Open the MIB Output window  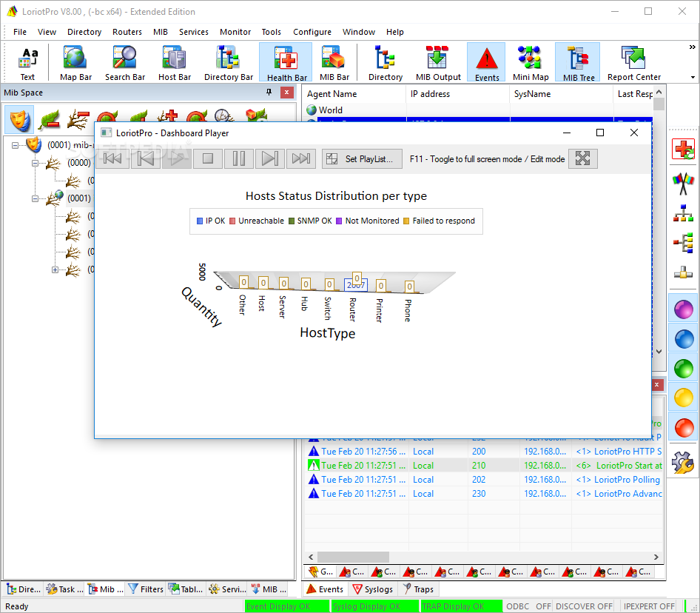click(x=438, y=63)
